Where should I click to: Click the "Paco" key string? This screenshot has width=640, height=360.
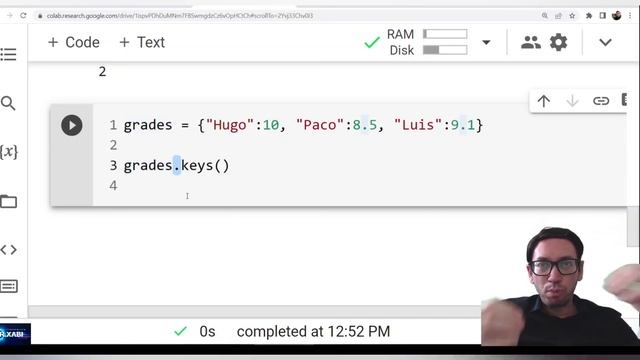click(x=320, y=125)
